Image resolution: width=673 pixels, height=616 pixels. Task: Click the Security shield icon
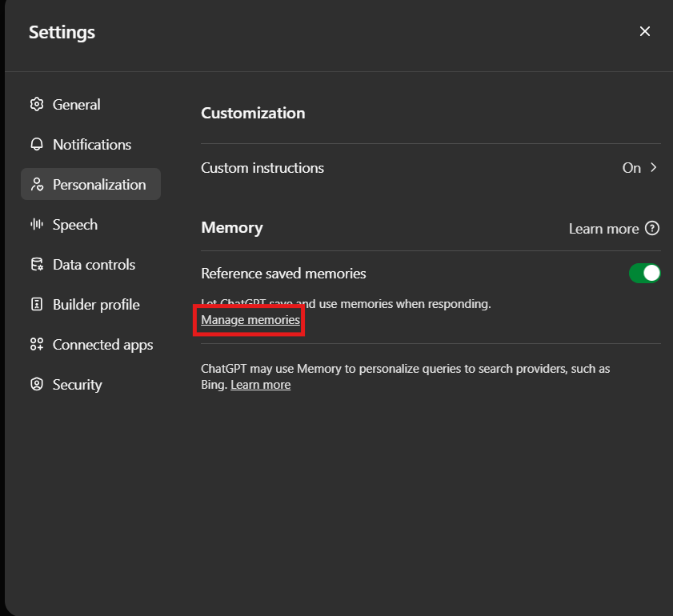(x=36, y=385)
